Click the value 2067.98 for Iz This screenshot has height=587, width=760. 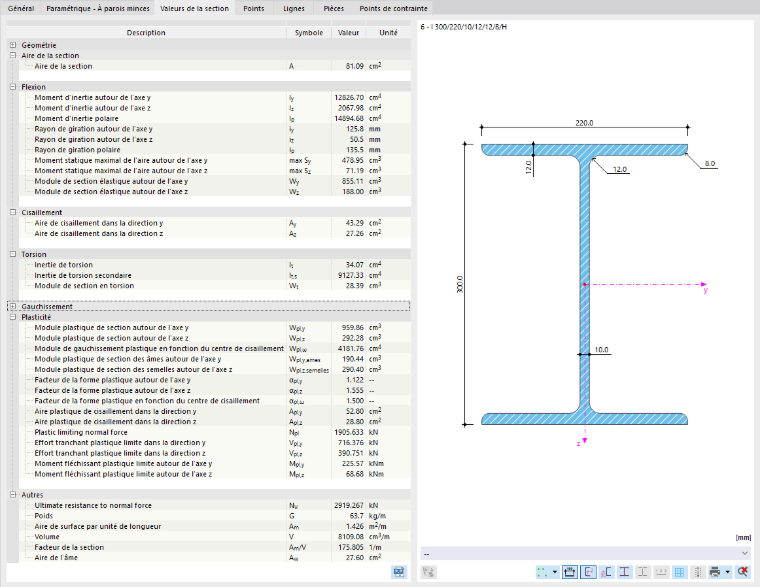(x=351, y=108)
